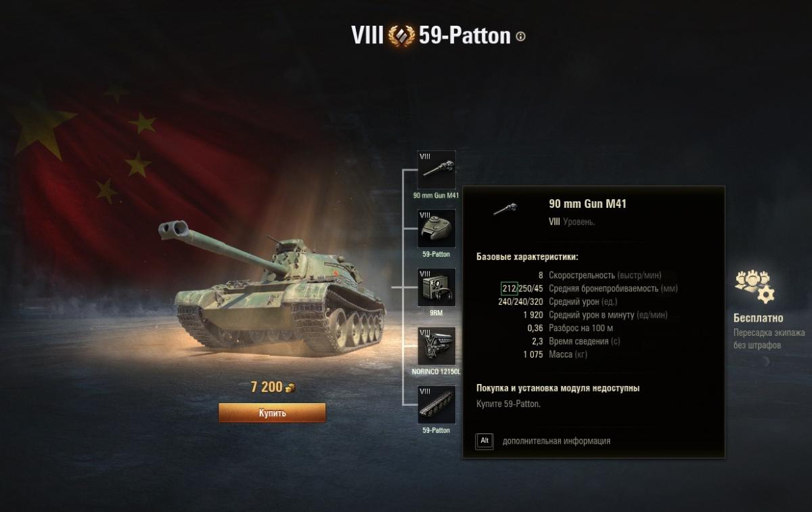Select the NORINCO 12150L engine icon

[x=436, y=347]
